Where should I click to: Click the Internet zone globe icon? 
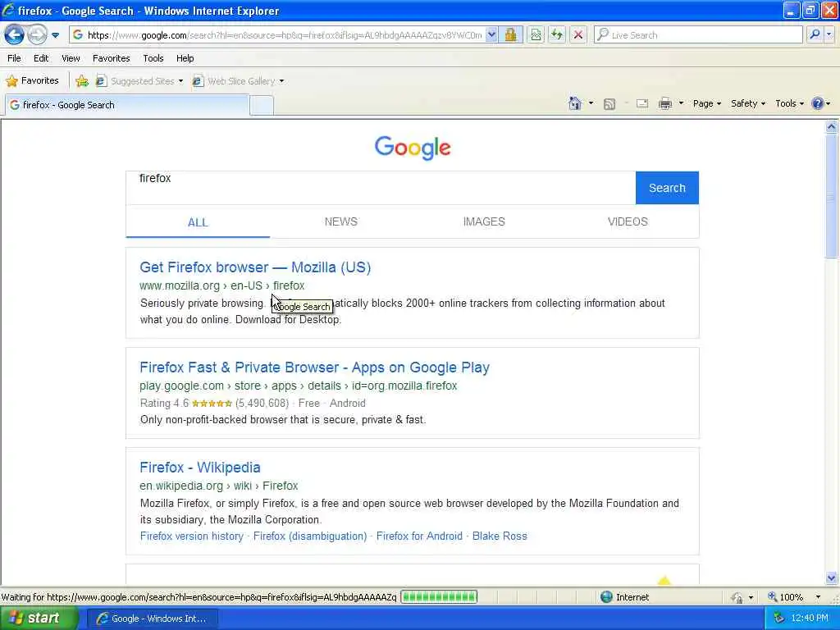[x=606, y=597]
